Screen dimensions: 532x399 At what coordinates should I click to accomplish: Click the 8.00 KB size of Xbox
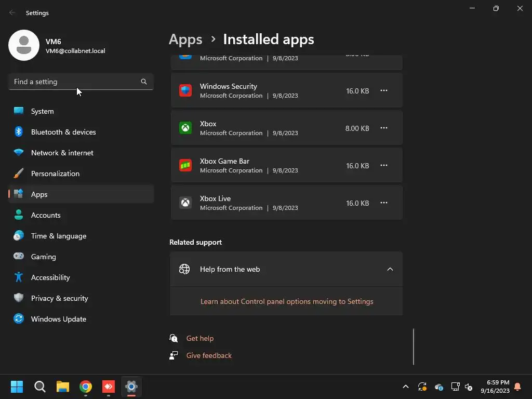pos(357,128)
